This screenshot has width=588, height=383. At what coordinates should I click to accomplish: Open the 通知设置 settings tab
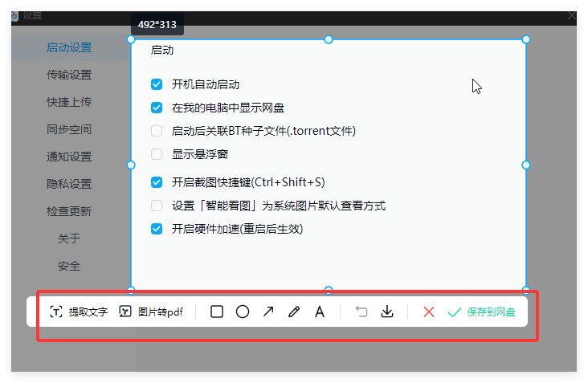[x=69, y=157]
